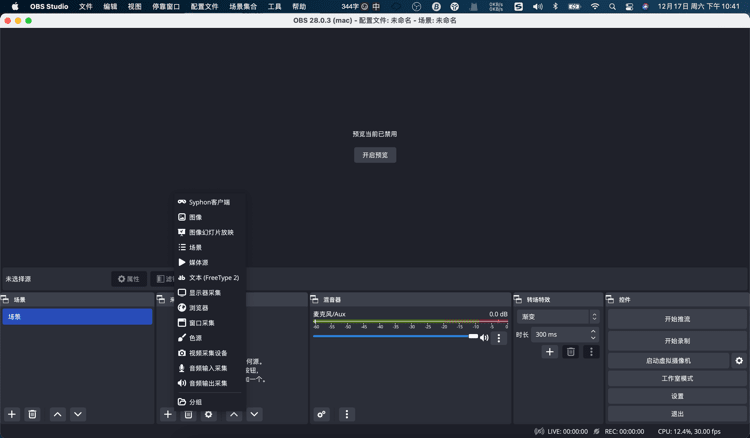750x438 pixels.
Task: Open mixer panel options menu at the bottom
Action: click(347, 414)
